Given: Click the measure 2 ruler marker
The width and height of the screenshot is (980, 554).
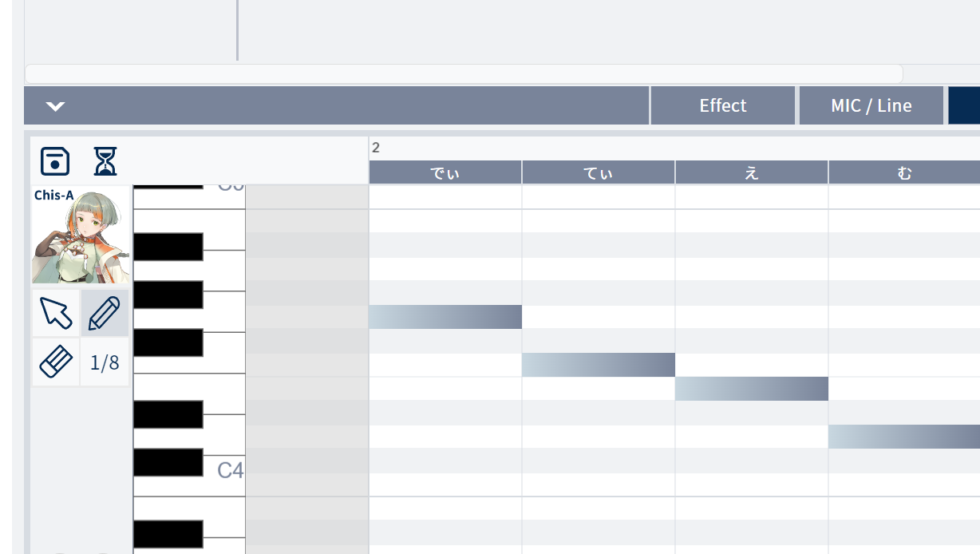Looking at the screenshot, I should pyautogui.click(x=376, y=148).
